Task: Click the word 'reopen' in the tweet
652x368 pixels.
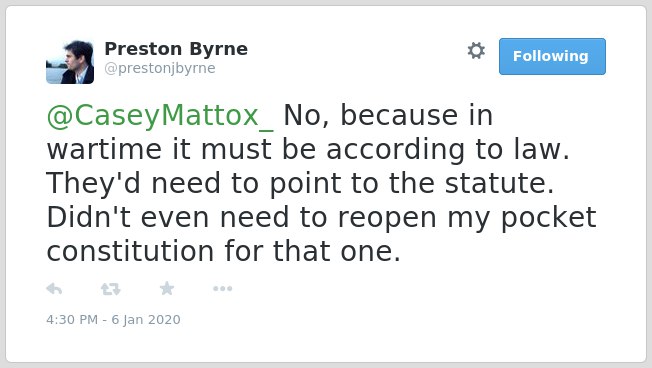Action: [x=387, y=219]
